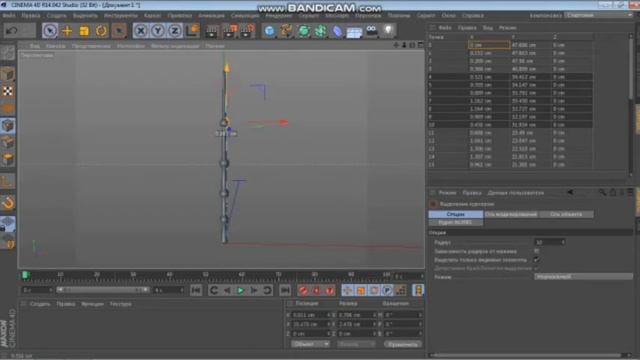Click the Undo arrow icon
640x360 pixels.
(x=12, y=31)
